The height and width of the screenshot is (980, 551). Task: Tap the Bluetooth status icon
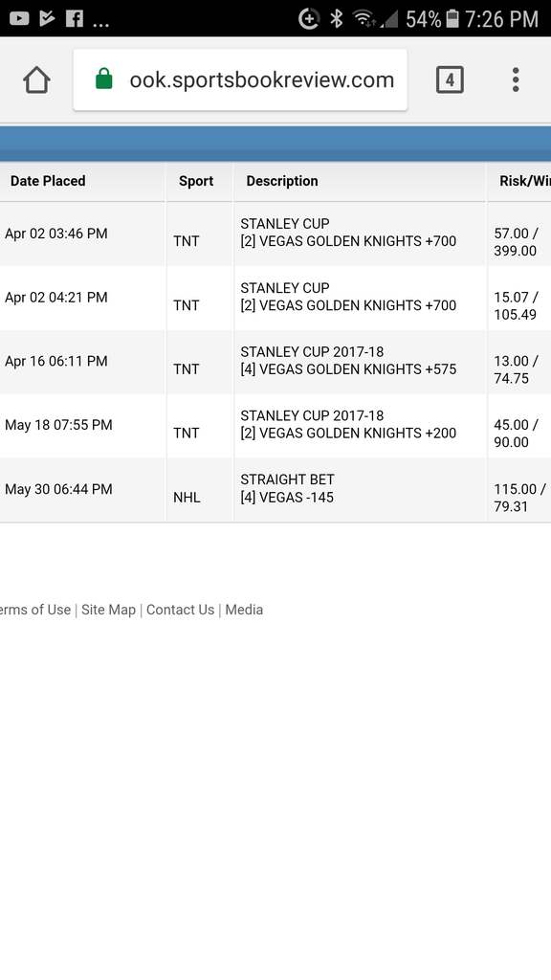click(x=337, y=19)
